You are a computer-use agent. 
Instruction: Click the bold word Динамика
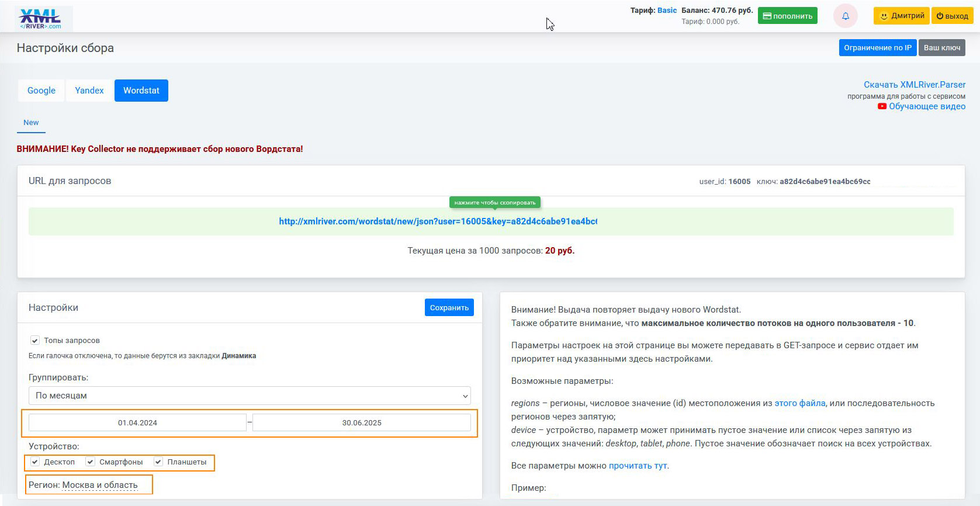click(x=239, y=356)
